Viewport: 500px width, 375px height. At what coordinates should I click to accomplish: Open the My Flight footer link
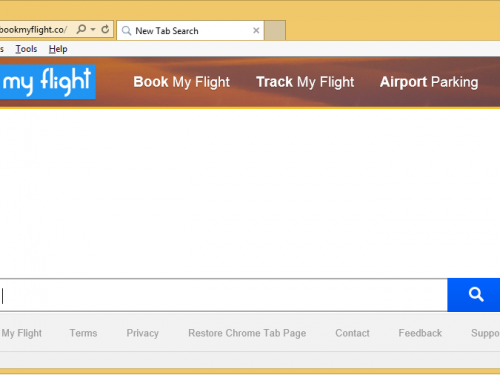[x=22, y=333]
